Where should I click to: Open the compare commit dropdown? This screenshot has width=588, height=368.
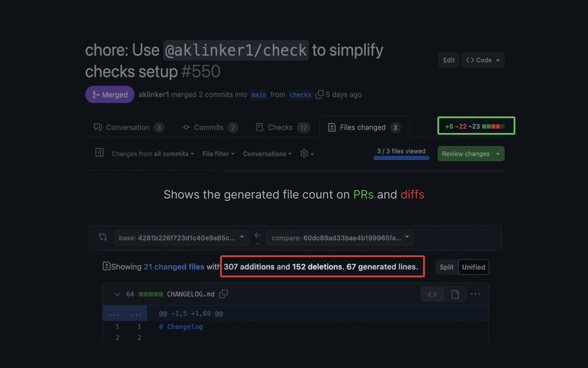point(340,238)
